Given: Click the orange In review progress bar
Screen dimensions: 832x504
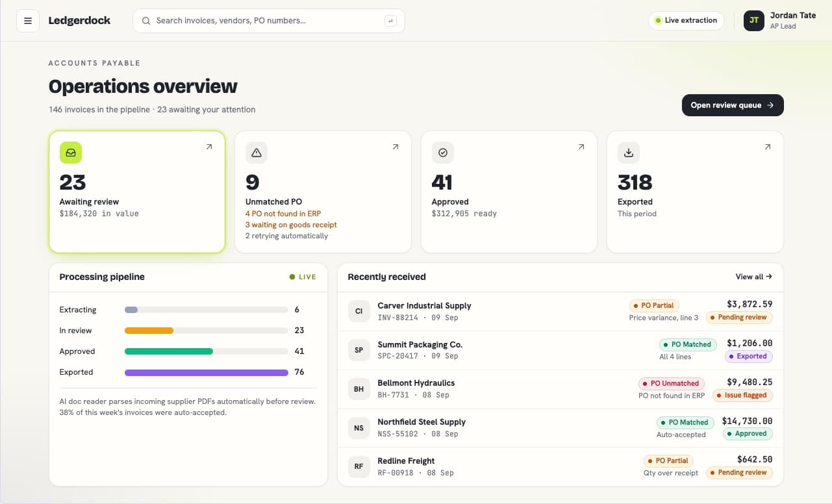Looking at the screenshot, I should pyautogui.click(x=149, y=331).
